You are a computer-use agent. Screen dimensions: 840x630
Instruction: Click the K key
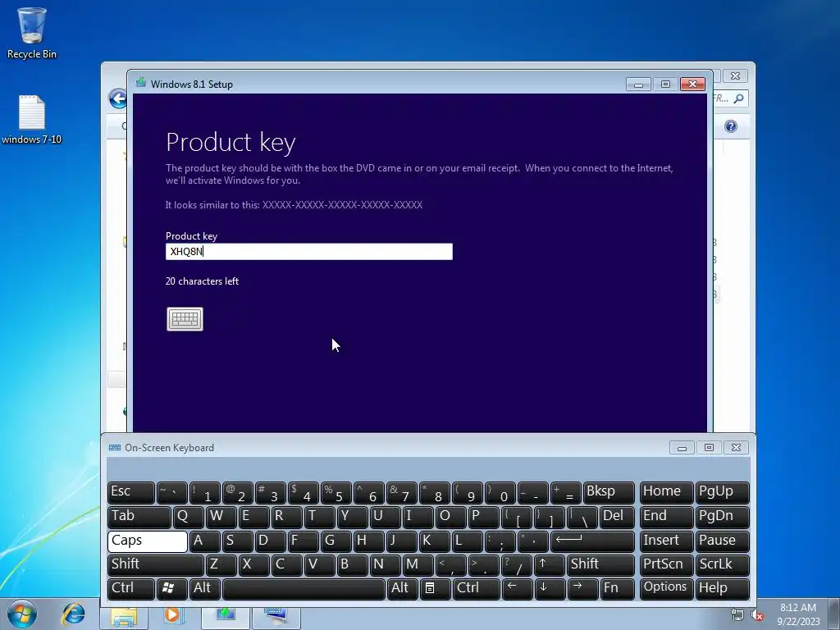(x=433, y=541)
